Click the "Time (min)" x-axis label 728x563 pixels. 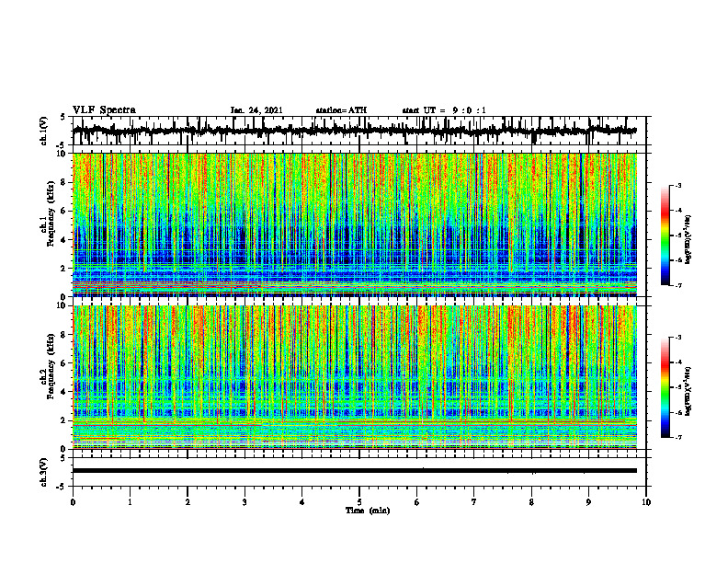(x=368, y=511)
